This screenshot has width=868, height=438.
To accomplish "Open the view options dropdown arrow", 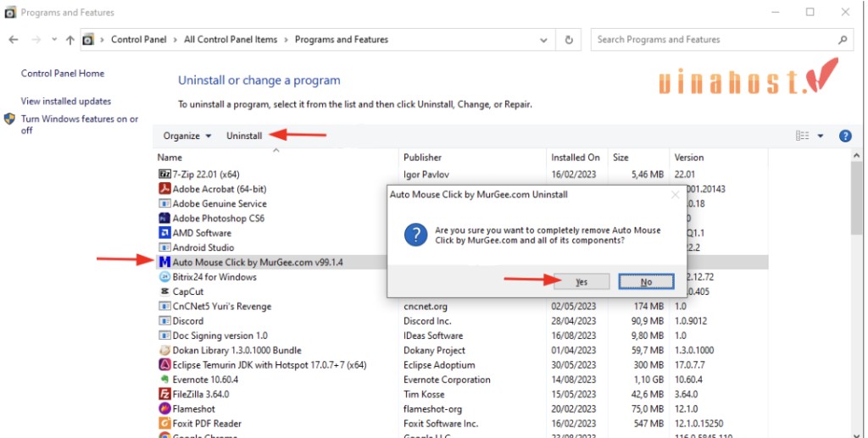I will (x=821, y=136).
